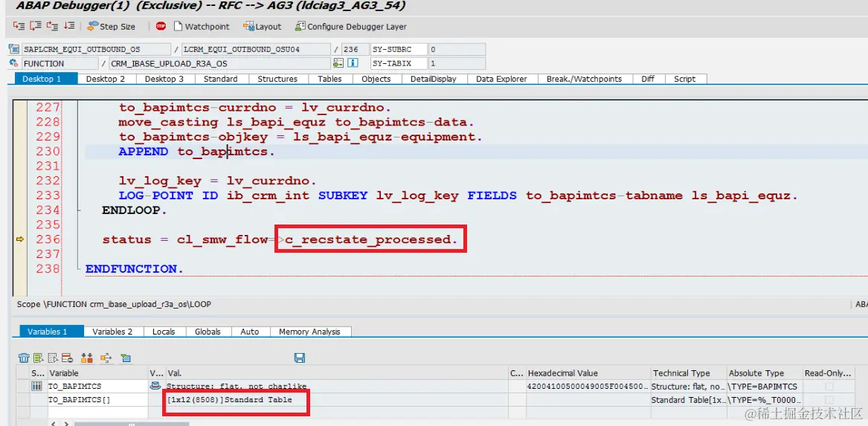Viewport: 868px width, 426px height.
Task: Click the red STOP breakpoint icon
Action: point(161,26)
